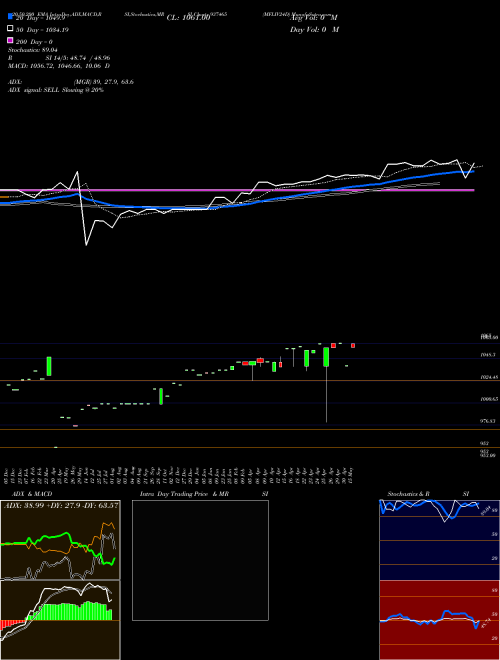The height and width of the screenshot is (660, 500).
Task: Click the magenta 200 Day EMA legend swatch
Action: click(x=10, y=40)
